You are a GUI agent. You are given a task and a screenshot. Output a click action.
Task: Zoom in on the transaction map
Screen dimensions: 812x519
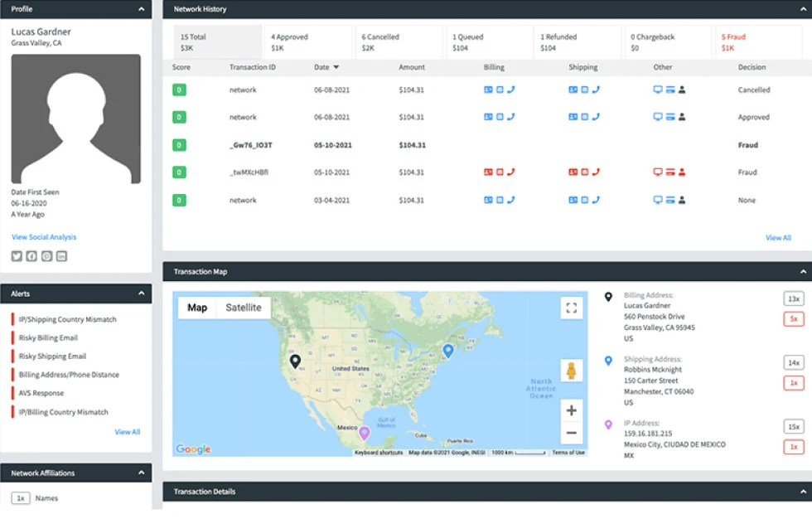click(x=571, y=410)
